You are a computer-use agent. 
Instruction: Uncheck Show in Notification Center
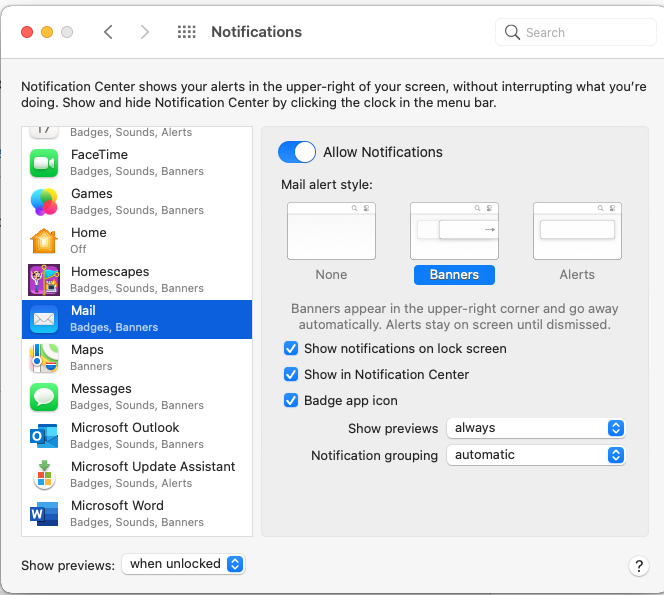tap(291, 374)
